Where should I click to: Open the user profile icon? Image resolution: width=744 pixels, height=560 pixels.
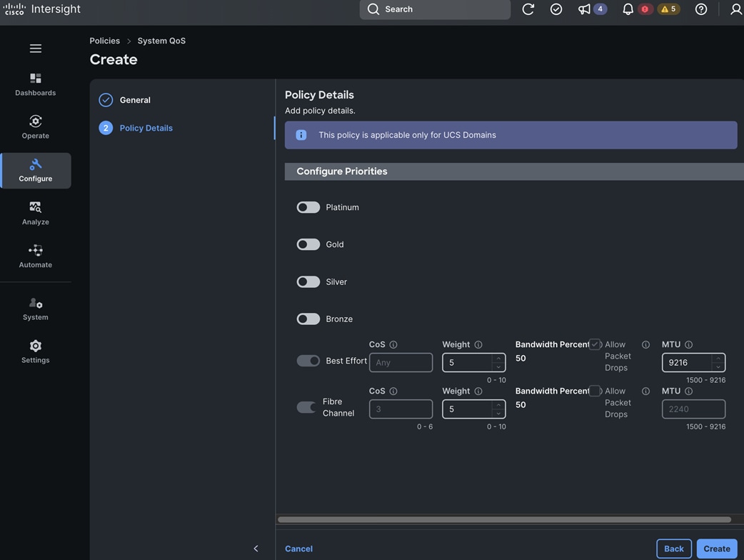point(736,9)
